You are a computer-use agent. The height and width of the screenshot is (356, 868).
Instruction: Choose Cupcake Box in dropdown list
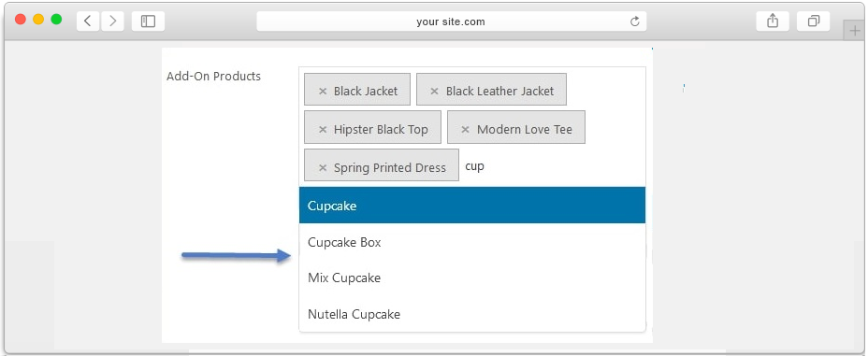click(x=472, y=242)
